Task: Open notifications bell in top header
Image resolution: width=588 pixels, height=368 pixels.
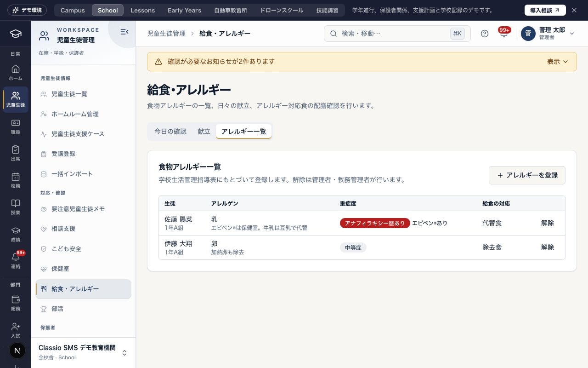Action: (x=504, y=34)
